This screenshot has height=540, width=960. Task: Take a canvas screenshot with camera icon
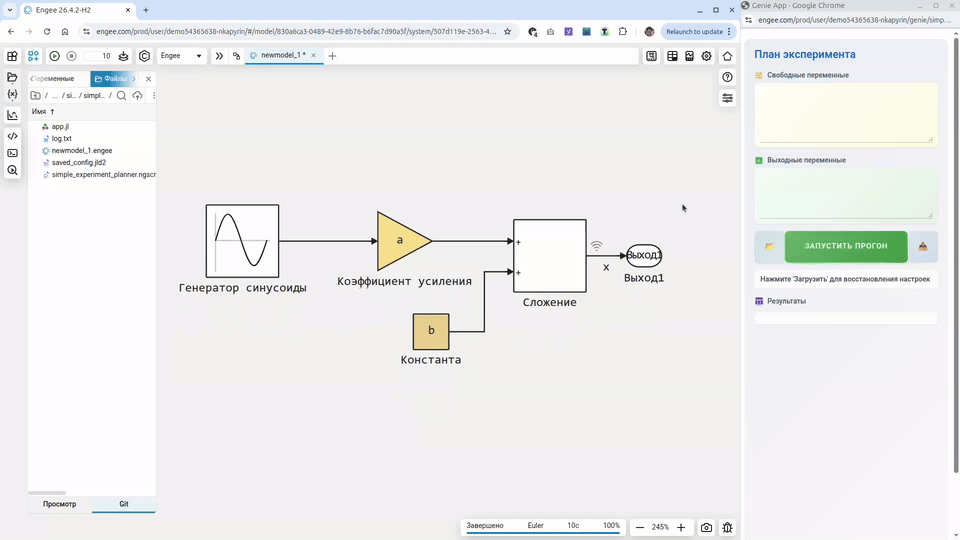pos(707,527)
